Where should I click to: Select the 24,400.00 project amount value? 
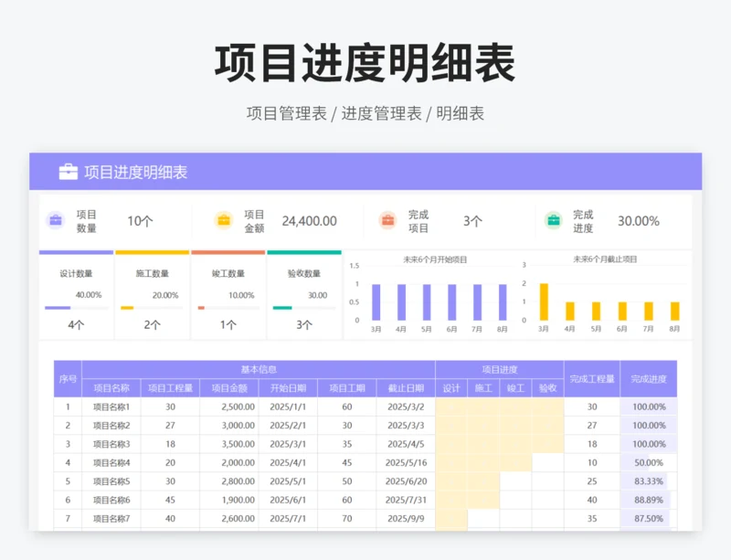[309, 221]
